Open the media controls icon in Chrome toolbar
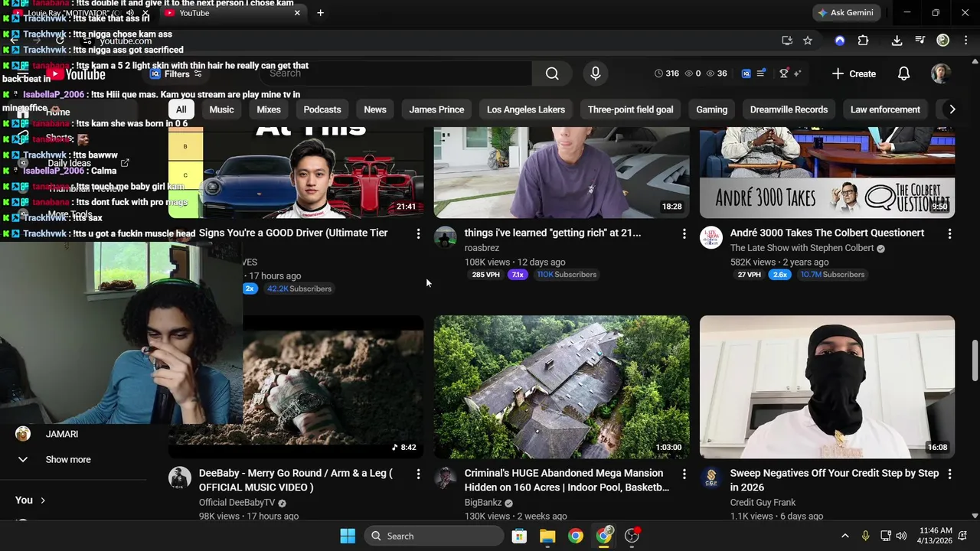 coord(920,41)
